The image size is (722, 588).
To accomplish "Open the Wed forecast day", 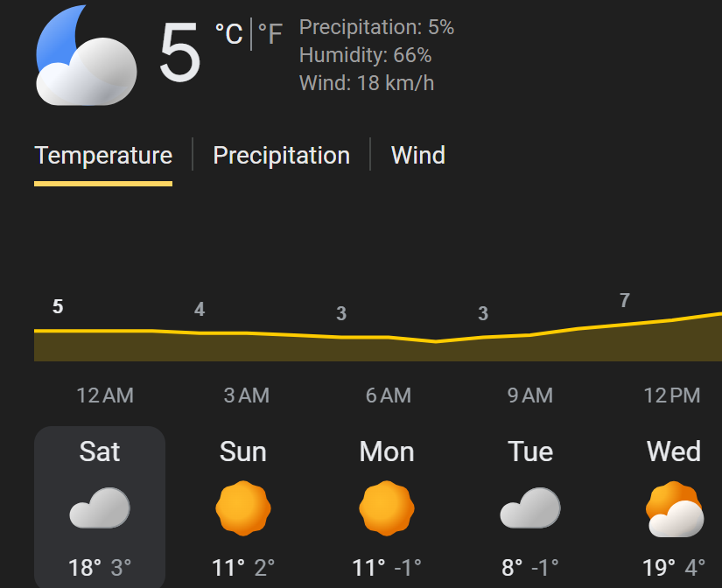I will [x=674, y=451].
